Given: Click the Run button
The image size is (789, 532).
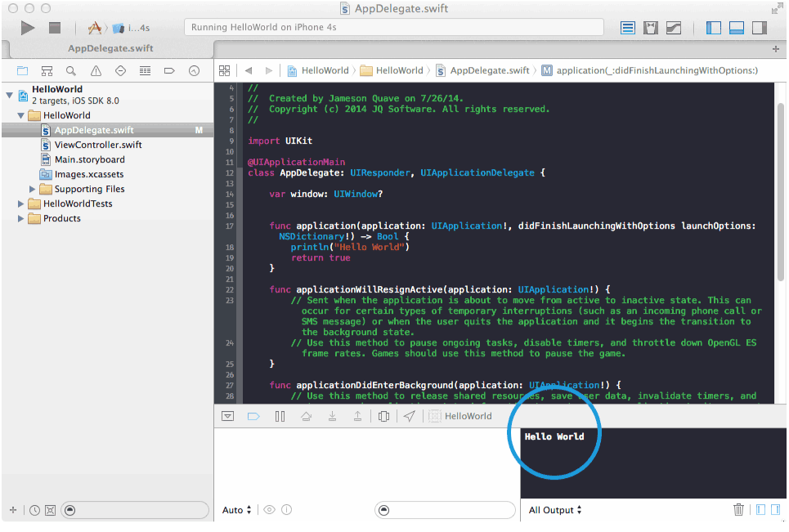Looking at the screenshot, I should [x=27, y=27].
